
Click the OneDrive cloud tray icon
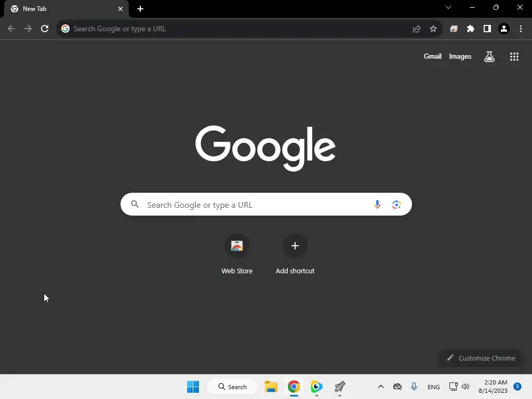tap(397, 387)
